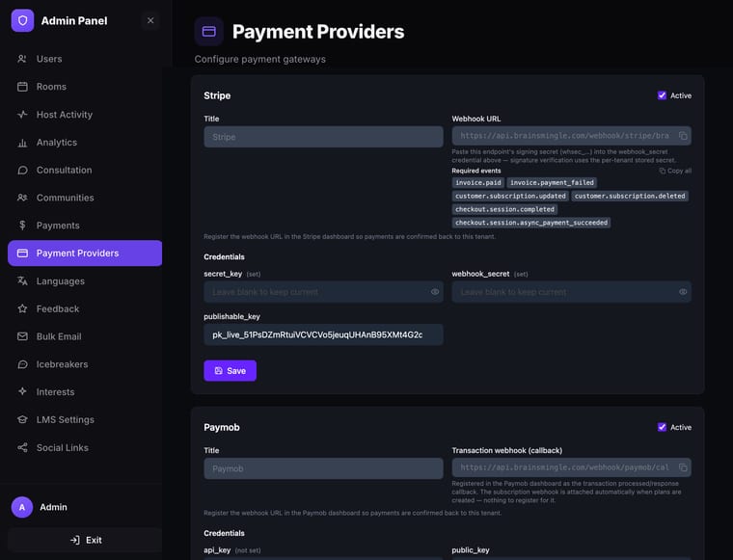733x560 pixels.
Task: Click the Languages translate icon
Action: [22, 280]
